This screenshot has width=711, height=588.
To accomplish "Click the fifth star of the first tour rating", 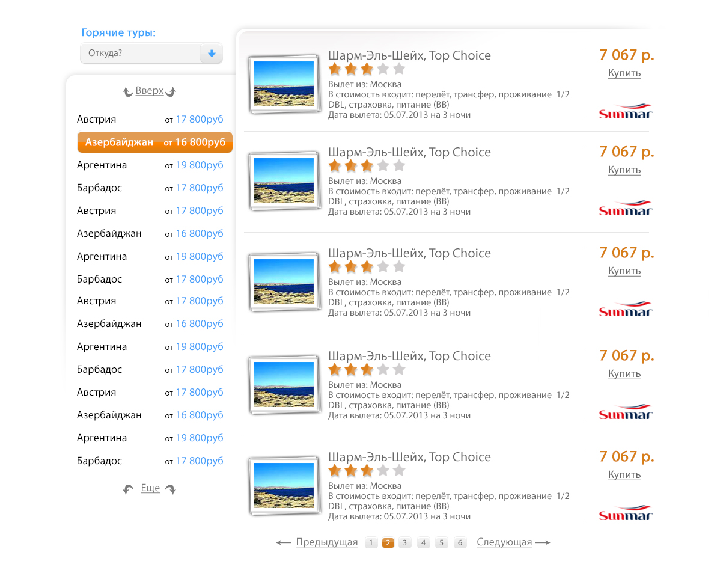I will (399, 69).
